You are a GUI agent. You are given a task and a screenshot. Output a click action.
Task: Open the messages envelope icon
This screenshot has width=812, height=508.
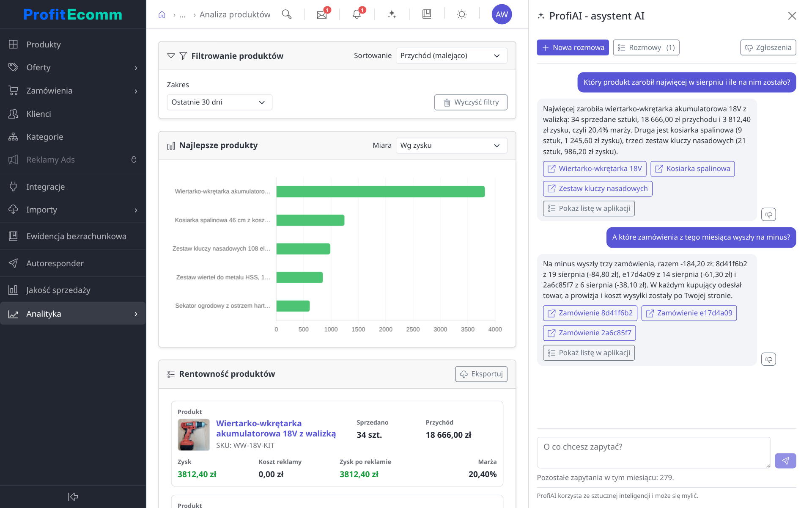pos(322,15)
